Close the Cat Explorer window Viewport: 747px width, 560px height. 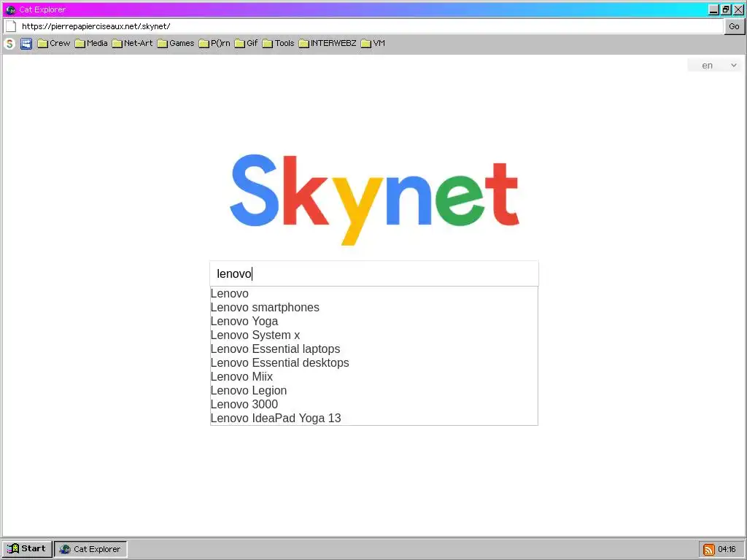(738, 9)
